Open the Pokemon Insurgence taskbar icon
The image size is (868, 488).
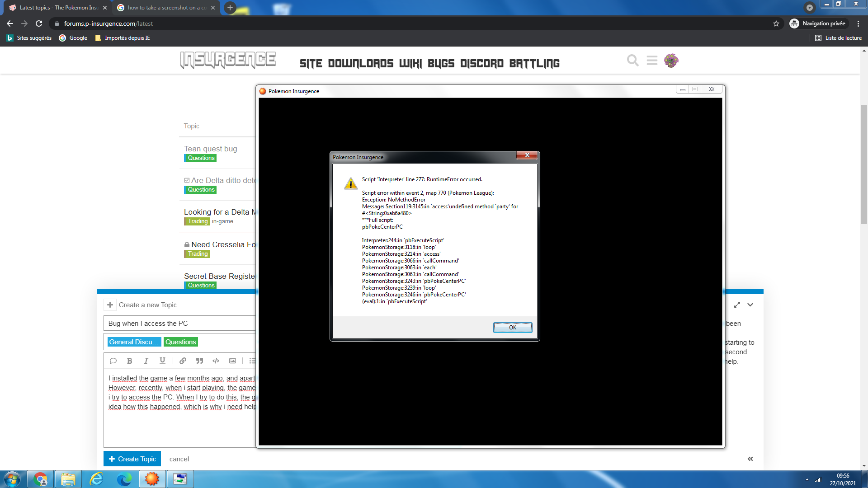point(152,479)
